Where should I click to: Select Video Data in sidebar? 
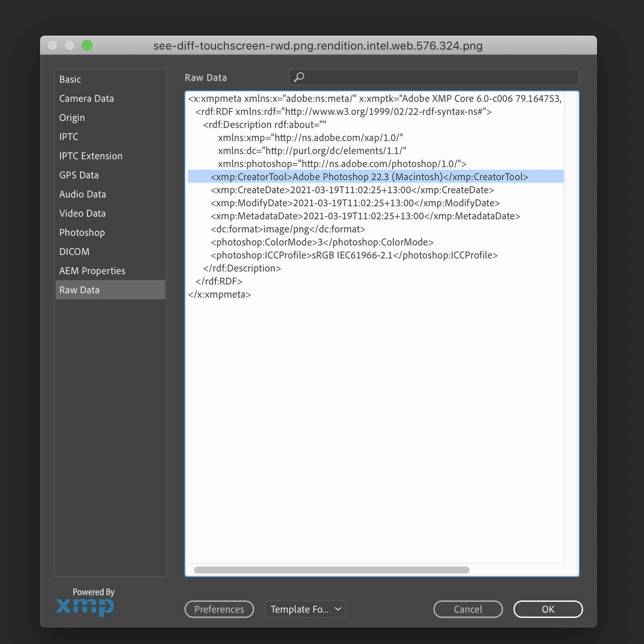click(110, 213)
